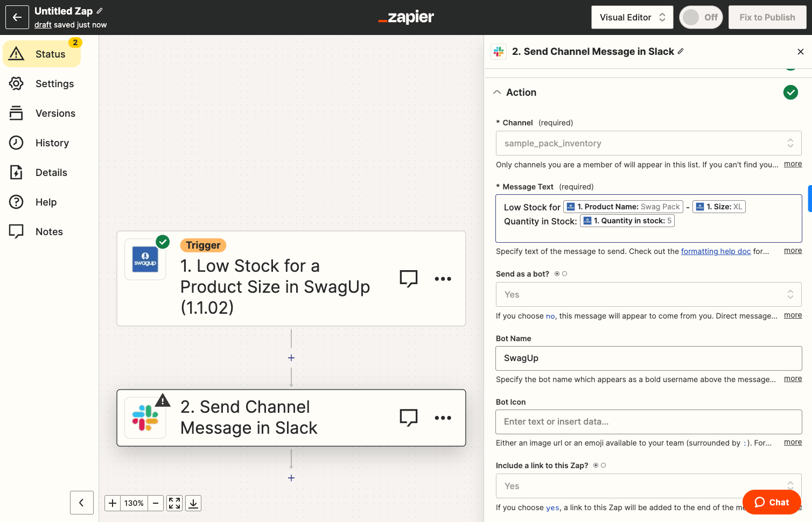Image resolution: width=812 pixels, height=522 pixels.
Task: Click the Bot Name field containing SwagUp
Action: point(648,358)
